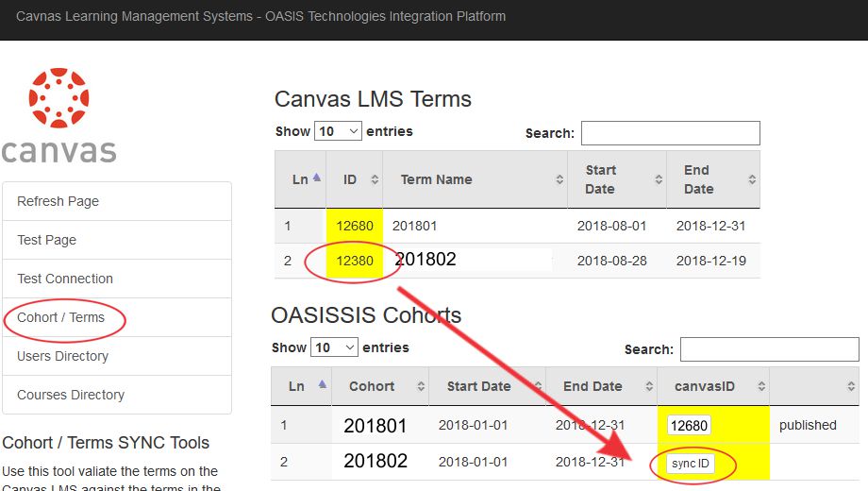Select Test Connection in sidebar
This screenshot has width=868, height=491.
point(117,279)
